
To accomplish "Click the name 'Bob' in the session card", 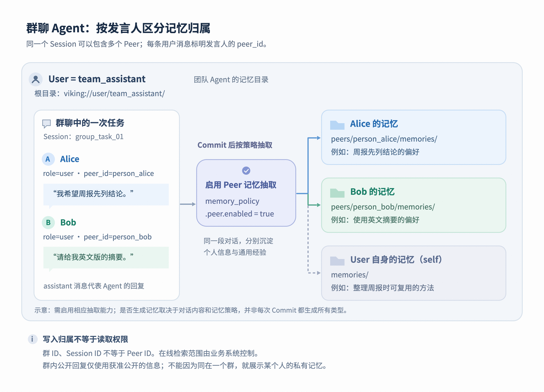I will tap(68, 223).
